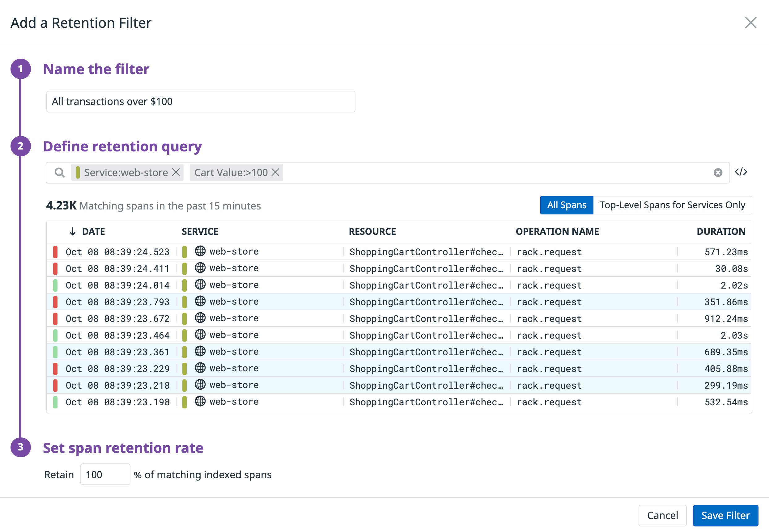This screenshot has height=532, width=769.
Task: Click the filter name field with All transactions over $100
Action: [x=200, y=101]
